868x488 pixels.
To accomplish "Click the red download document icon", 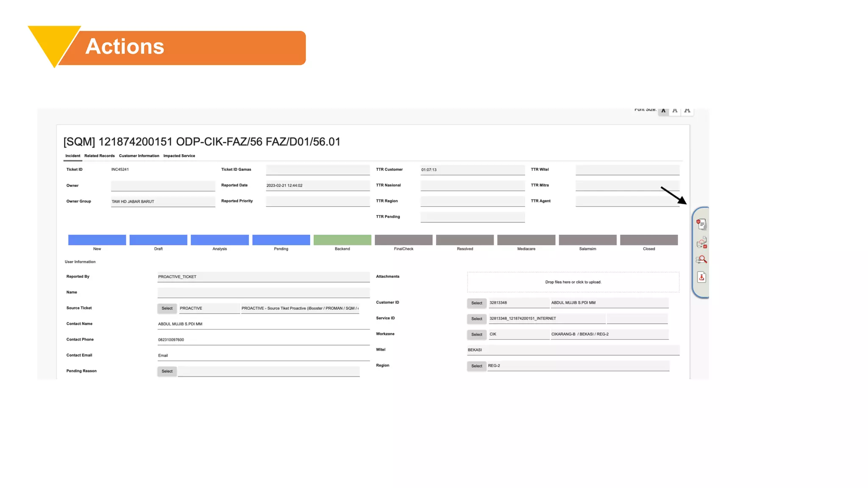I will 701,277.
